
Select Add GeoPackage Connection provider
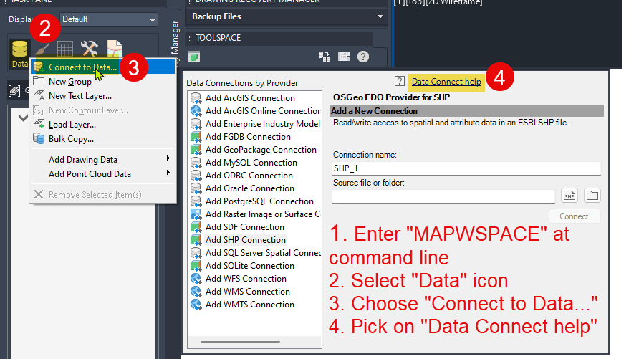pyautogui.click(x=261, y=150)
